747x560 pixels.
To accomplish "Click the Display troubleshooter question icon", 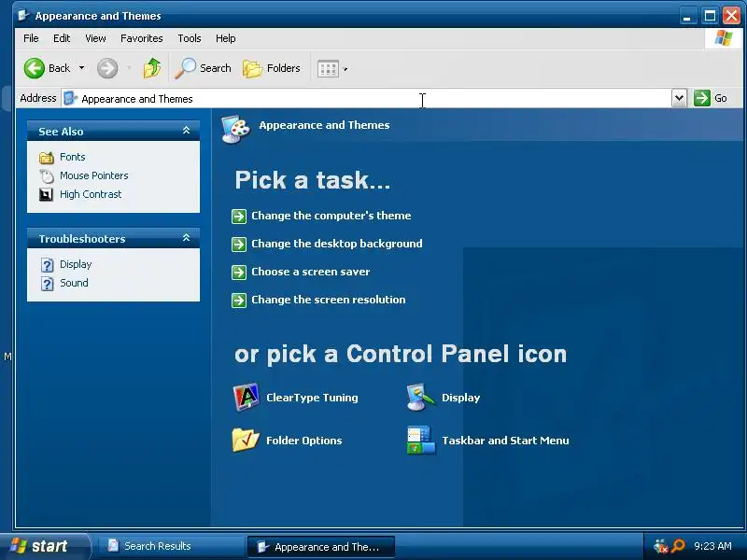I will (47, 265).
